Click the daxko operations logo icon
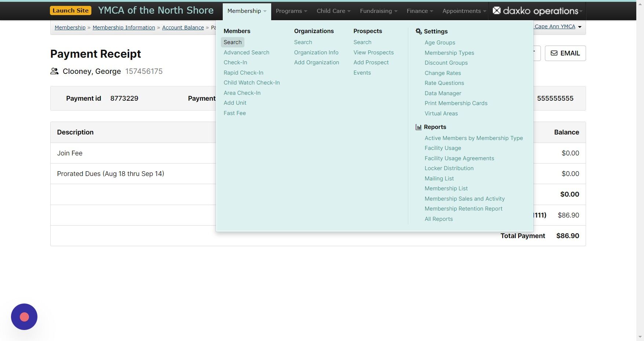This screenshot has width=644, height=341. [496, 11]
